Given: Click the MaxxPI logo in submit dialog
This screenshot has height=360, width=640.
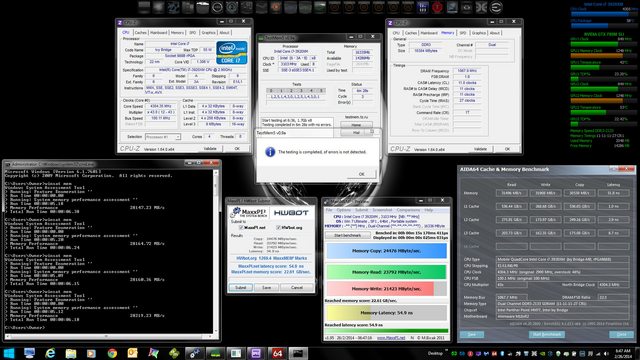Looking at the screenshot, I should [248, 213].
